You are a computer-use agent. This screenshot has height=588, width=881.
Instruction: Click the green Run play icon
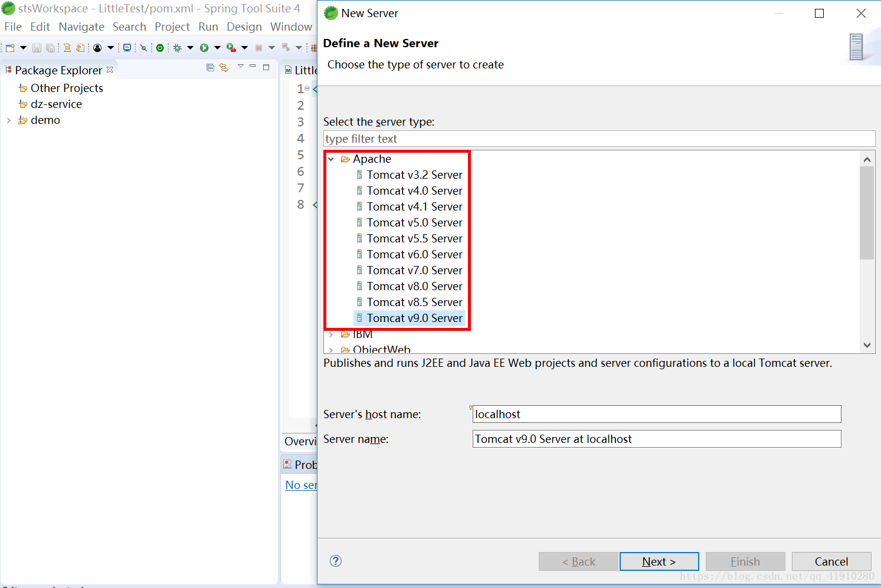(x=204, y=48)
